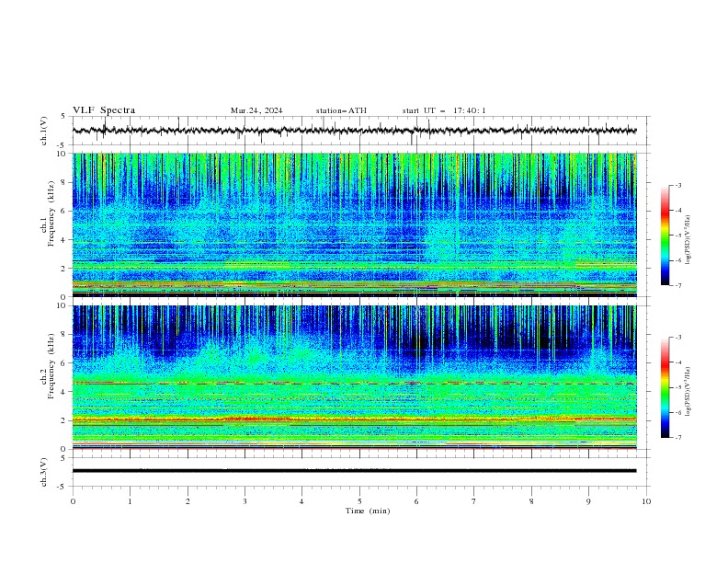This screenshot has height=563, width=728.
Task: Click the ch.2 spectrogram "2" kHz tick label
Action: pos(64,420)
